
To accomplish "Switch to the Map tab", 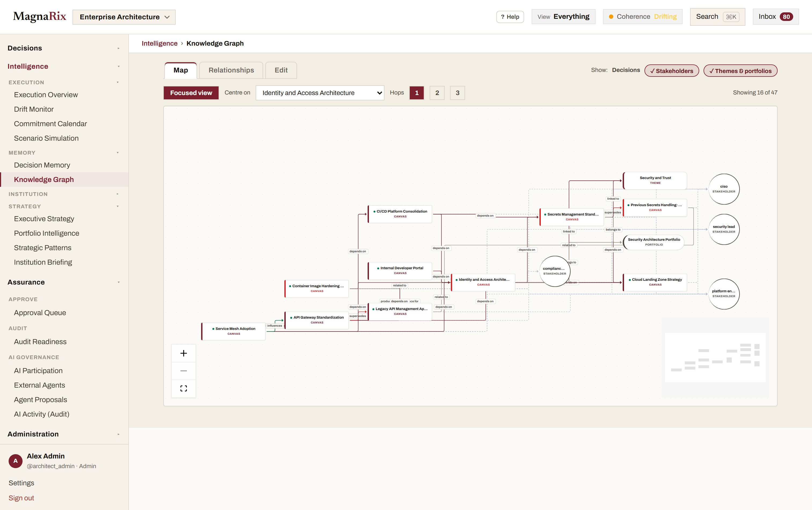I will pyautogui.click(x=181, y=70).
